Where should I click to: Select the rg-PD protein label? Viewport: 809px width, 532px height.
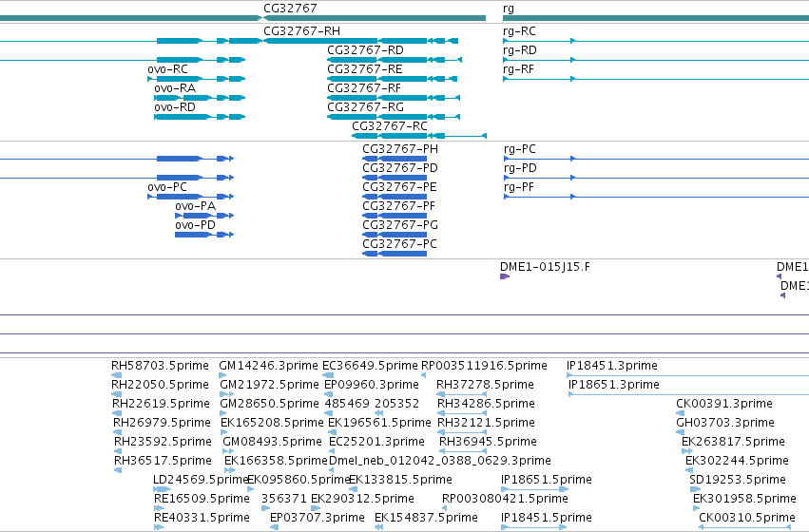point(520,168)
